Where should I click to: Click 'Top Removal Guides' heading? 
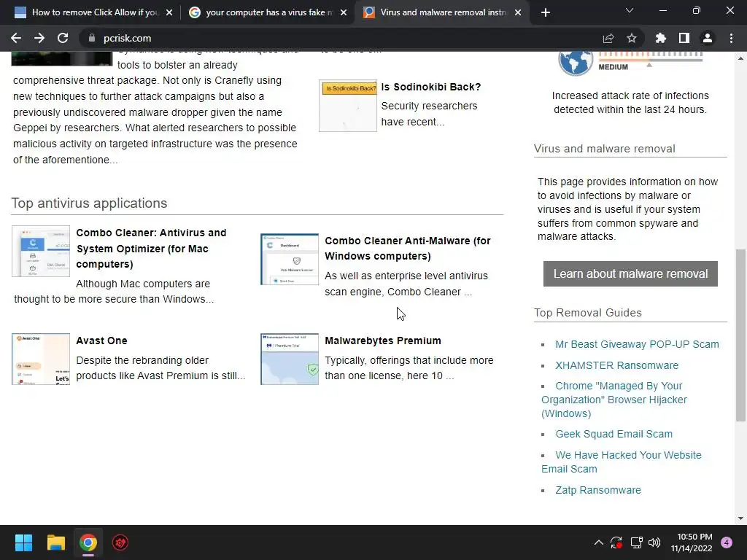[x=588, y=313]
